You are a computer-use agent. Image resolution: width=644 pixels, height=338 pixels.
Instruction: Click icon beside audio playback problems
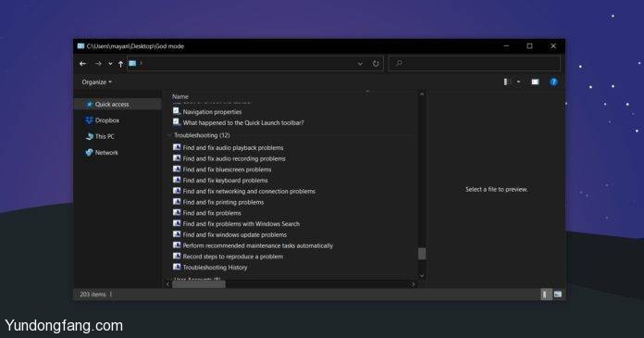coord(177,147)
